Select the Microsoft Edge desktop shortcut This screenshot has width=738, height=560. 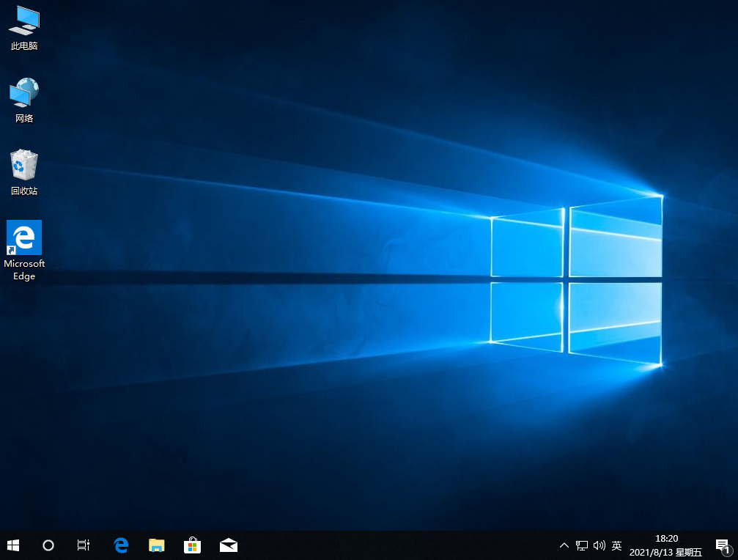[24, 240]
